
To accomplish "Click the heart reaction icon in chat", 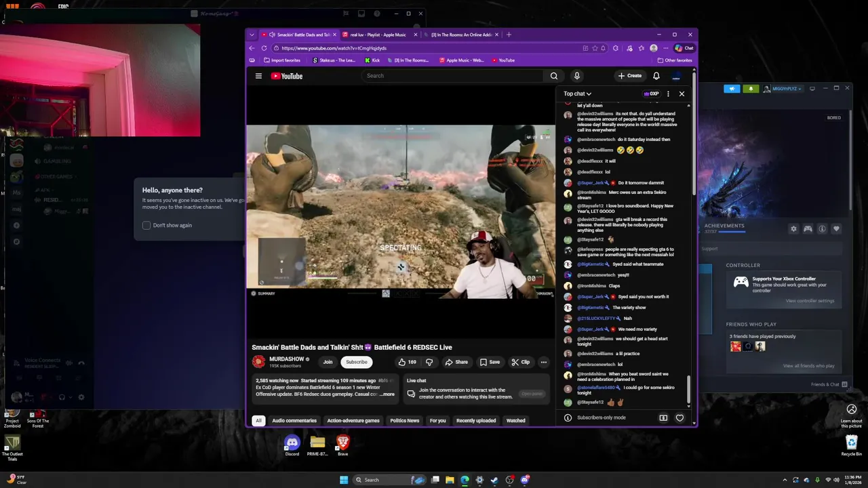I will click(679, 418).
